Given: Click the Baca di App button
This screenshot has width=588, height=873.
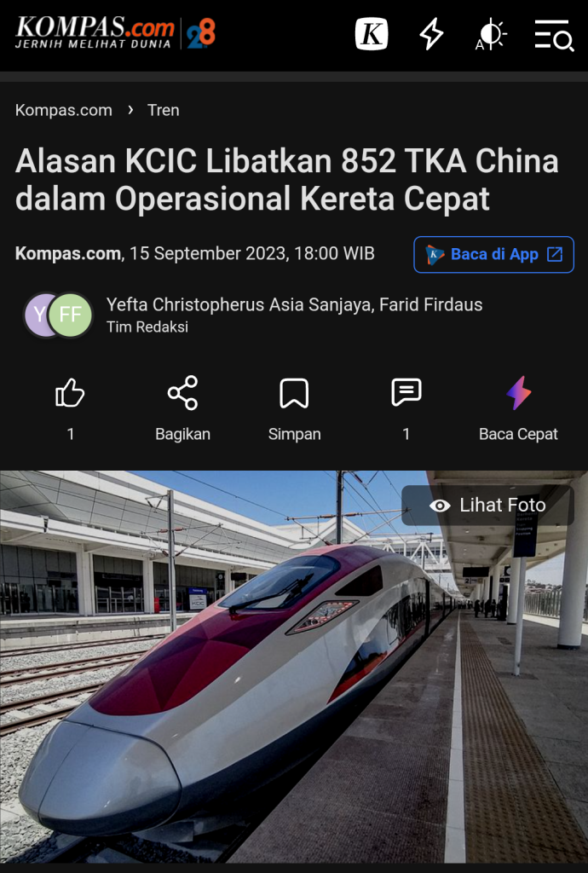Looking at the screenshot, I should coord(494,254).
